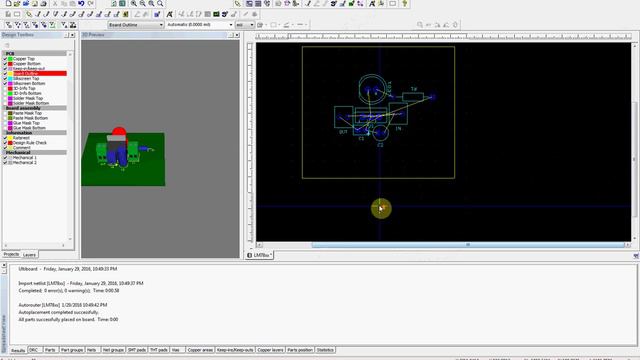Open the Nets tab in spreadsheet view
640x360 pixels.
92,350
